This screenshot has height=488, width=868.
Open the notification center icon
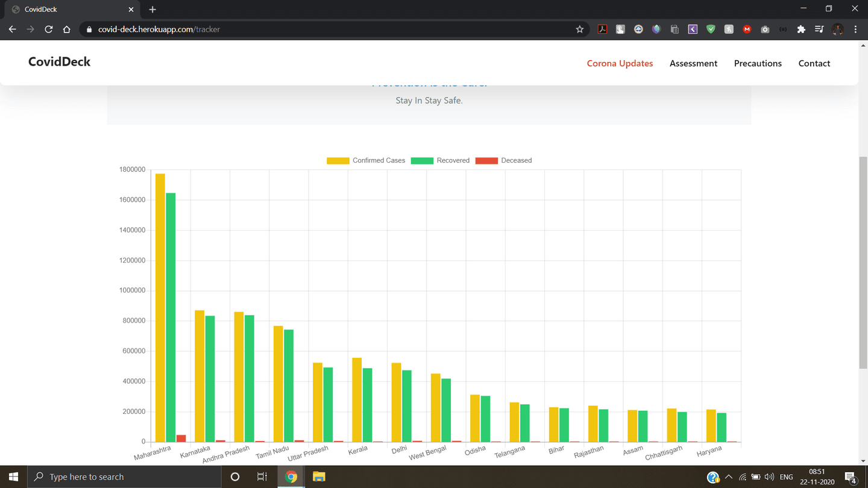click(x=851, y=477)
